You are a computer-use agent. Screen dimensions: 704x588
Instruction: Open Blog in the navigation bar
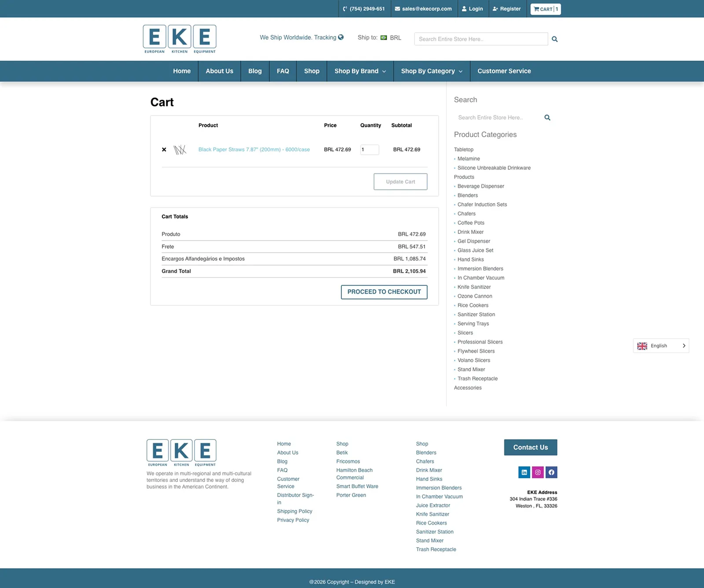(255, 71)
